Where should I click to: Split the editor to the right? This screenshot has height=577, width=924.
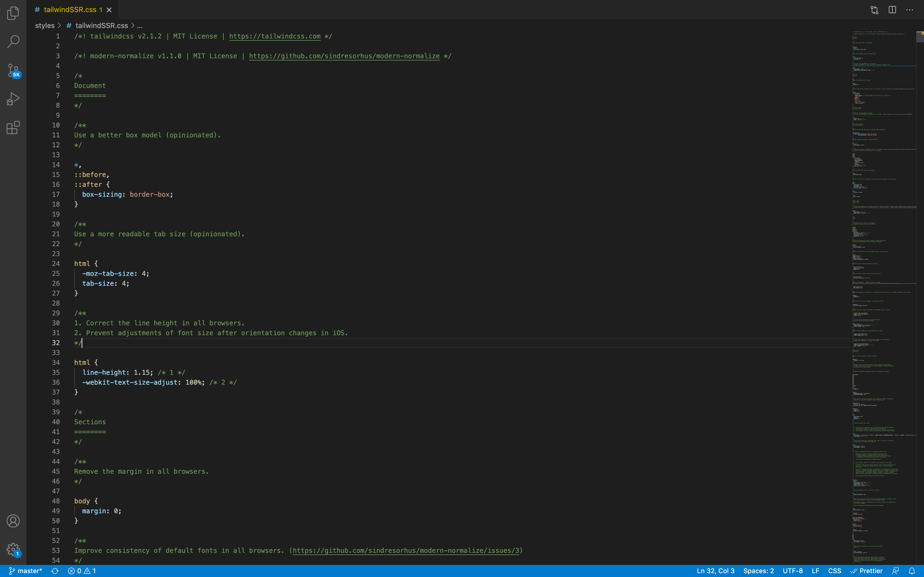[x=892, y=10]
